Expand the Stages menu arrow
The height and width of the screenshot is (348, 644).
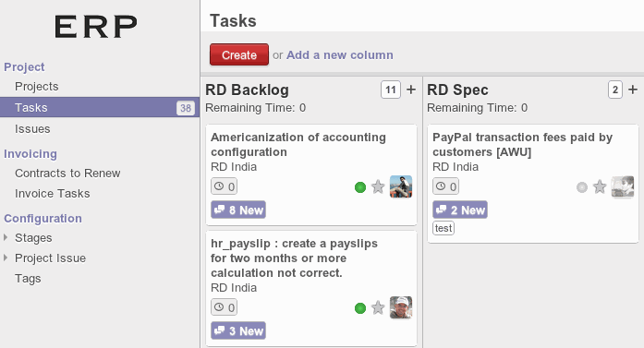(6, 237)
